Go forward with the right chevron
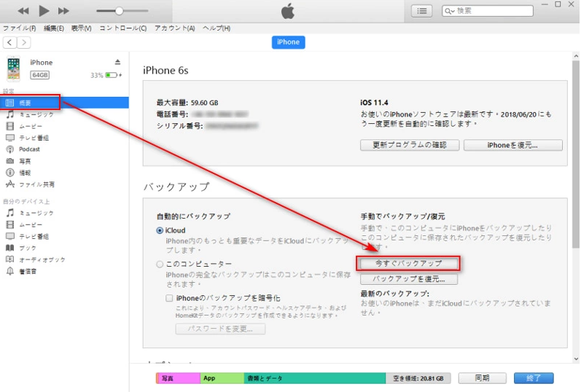Screen dimensions: 581x392 [24, 42]
